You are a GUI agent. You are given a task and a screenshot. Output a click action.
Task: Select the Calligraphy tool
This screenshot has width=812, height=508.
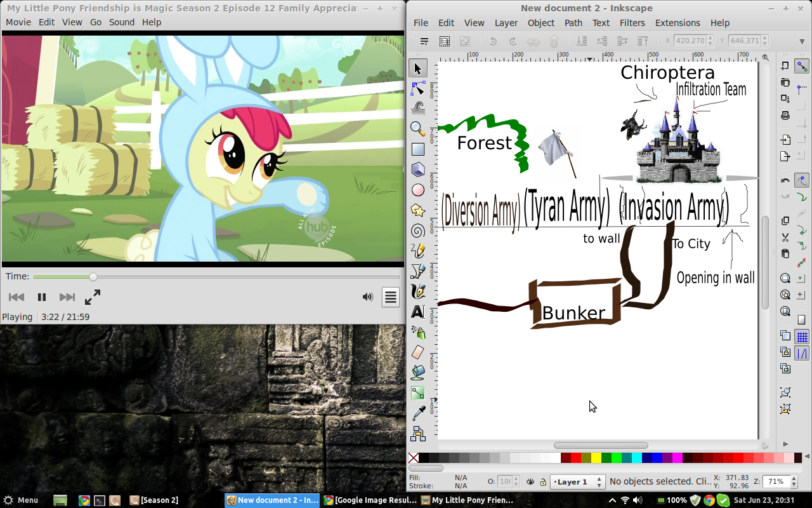(x=418, y=291)
